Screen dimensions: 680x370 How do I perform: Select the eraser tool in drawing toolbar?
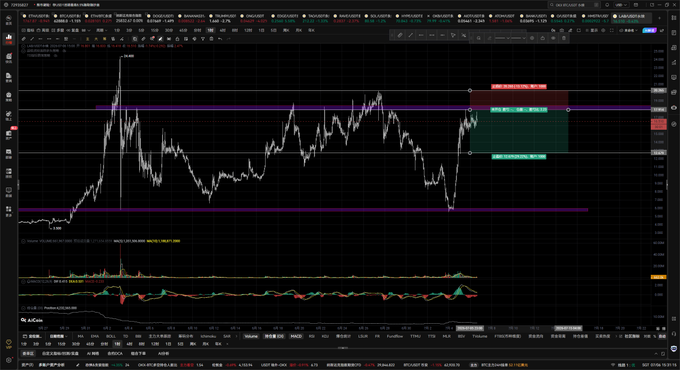(x=144, y=39)
